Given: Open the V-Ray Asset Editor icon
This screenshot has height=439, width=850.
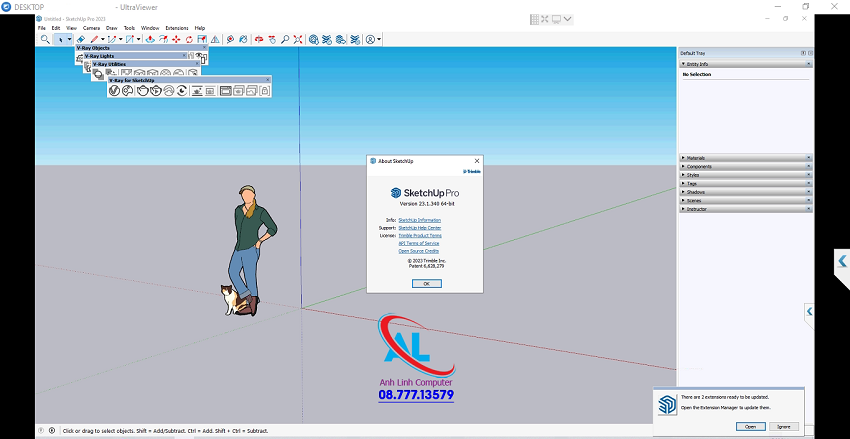Looking at the screenshot, I should pos(114,91).
